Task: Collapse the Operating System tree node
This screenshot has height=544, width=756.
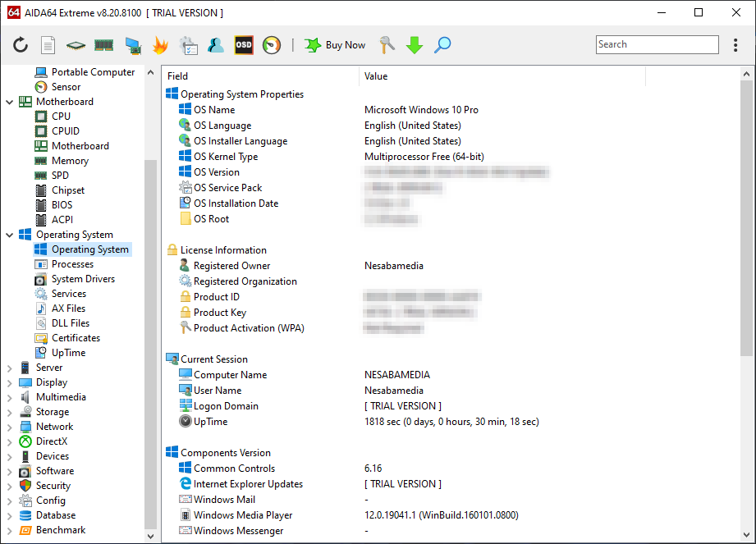Action: pos(10,235)
